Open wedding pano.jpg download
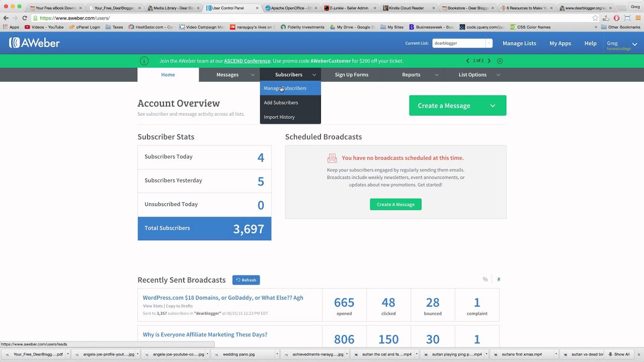The width and height of the screenshot is (644, 362). pyautogui.click(x=238, y=354)
